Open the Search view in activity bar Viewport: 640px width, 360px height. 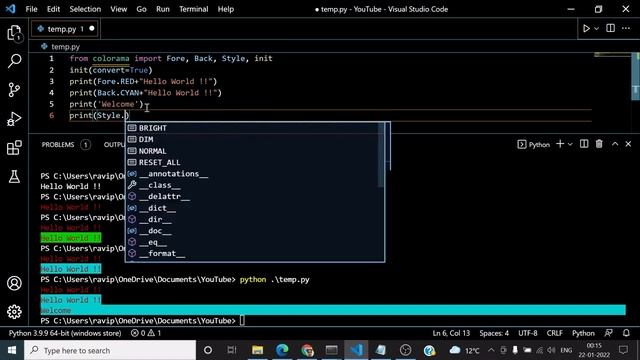pyautogui.click(x=14, y=61)
